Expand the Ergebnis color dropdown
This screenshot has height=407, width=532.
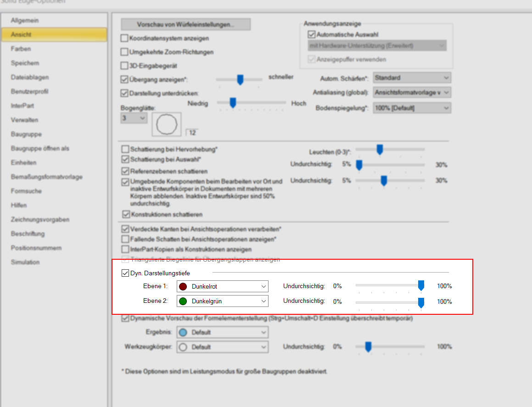tap(223, 332)
